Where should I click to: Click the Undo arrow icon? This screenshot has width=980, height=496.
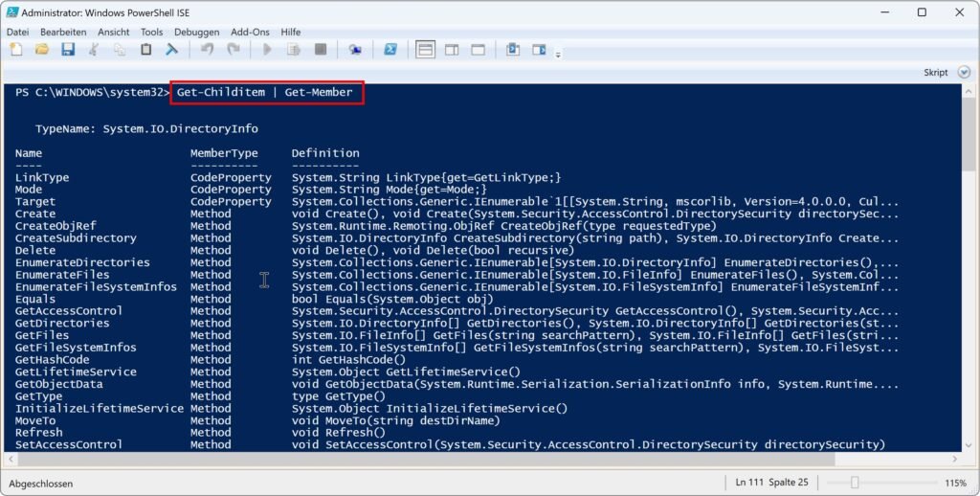click(207, 50)
